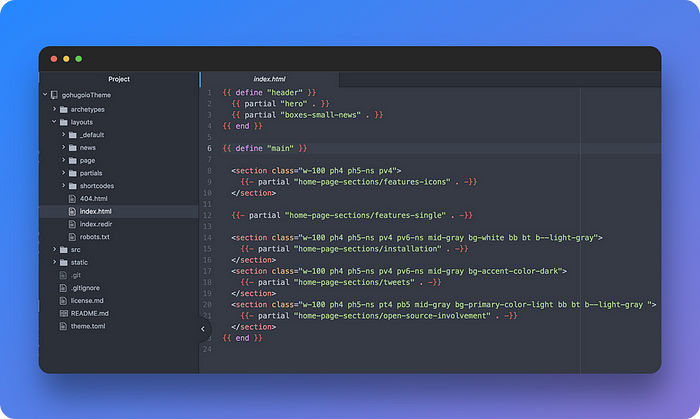Screen dimensions: 700x419
Task: Click the "boxes-small-news" string
Action: (x=321, y=115)
